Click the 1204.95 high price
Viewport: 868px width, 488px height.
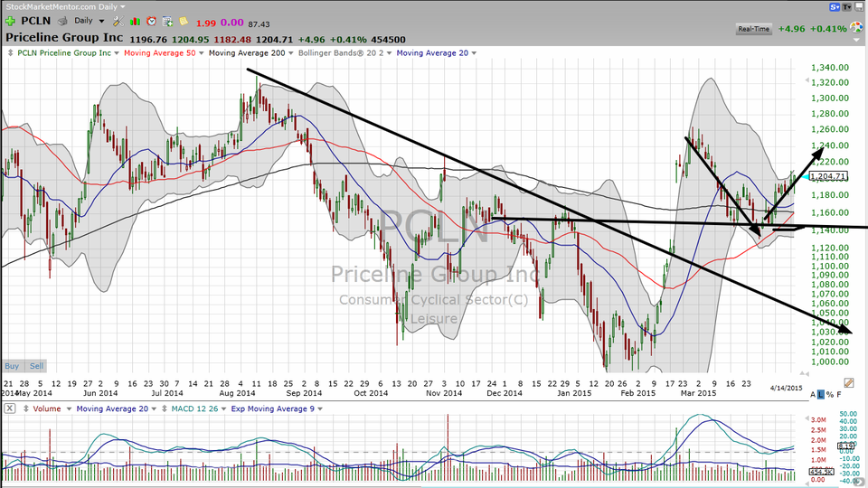coord(191,40)
